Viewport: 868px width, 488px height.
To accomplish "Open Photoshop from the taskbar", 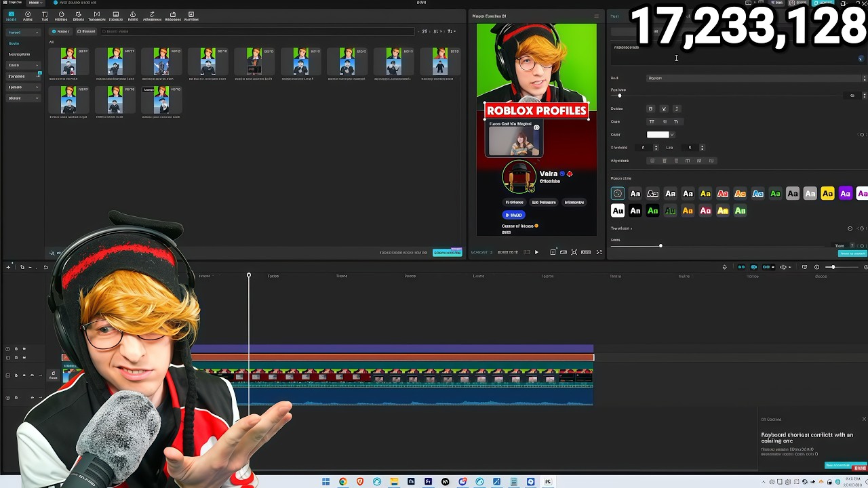I will point(411,482).
